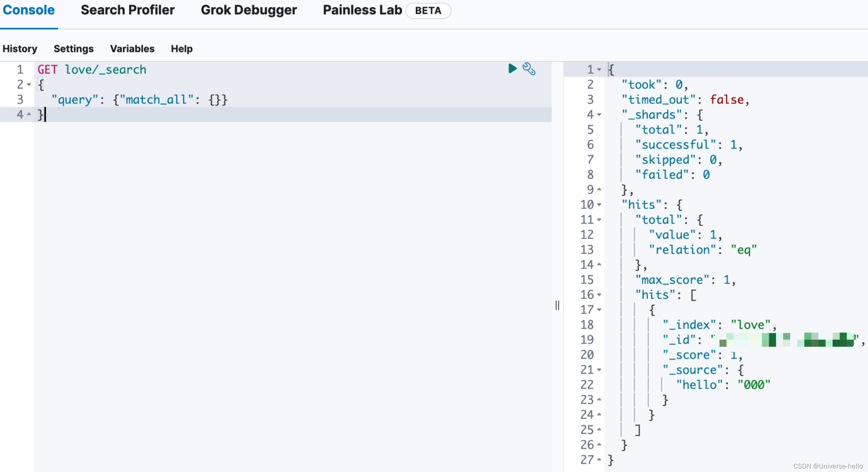Image resolution: width=868 pixels, height=472 pixels.
Task: Collapse the "_shards" object in the response
Action: 599,115
